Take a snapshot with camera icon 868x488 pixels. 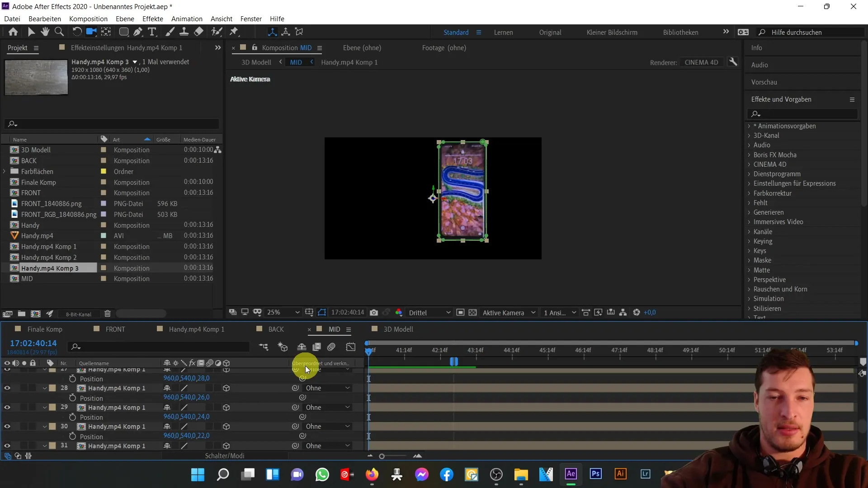[374, 312]
